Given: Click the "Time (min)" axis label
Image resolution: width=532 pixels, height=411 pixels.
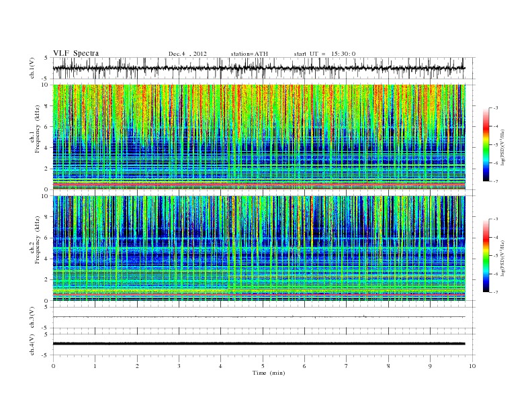Looking at the screenshot, I should point(269,373).
